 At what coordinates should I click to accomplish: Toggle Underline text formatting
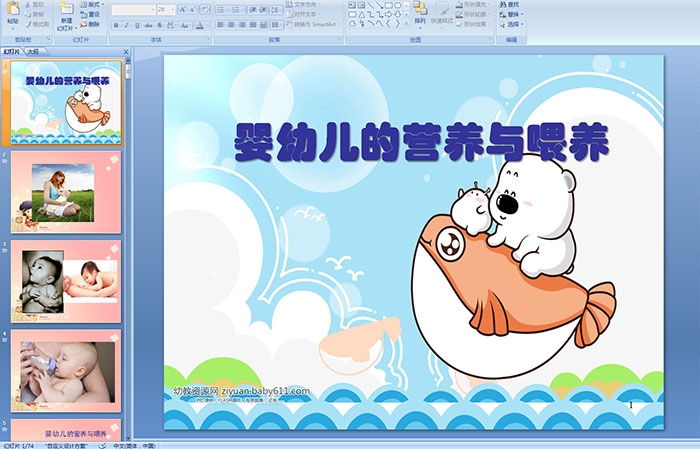[x=135, y=25]
